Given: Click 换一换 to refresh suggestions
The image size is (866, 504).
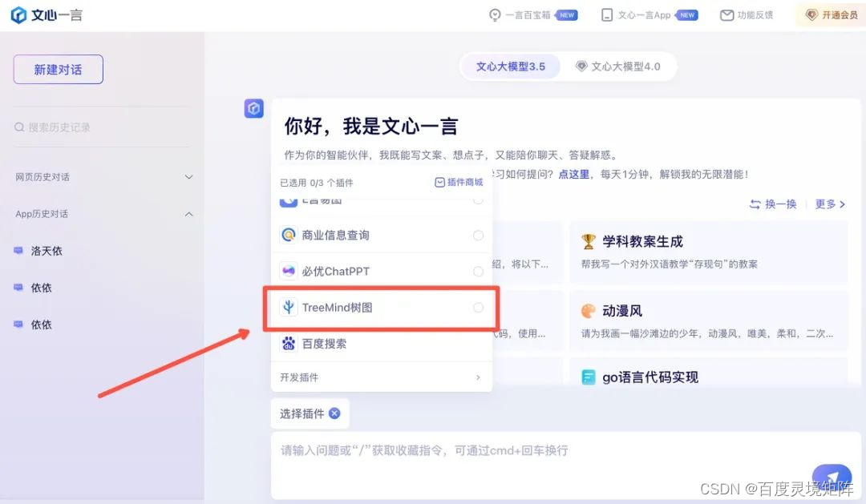Looking at the screenshot, I should (x=773, y=204).
